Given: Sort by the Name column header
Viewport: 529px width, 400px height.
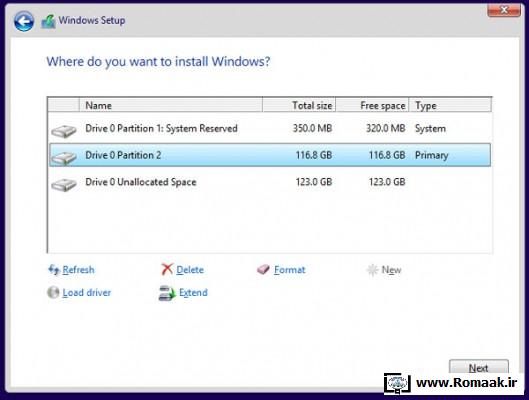Looking at the screenshot, I should pos(171,105).
